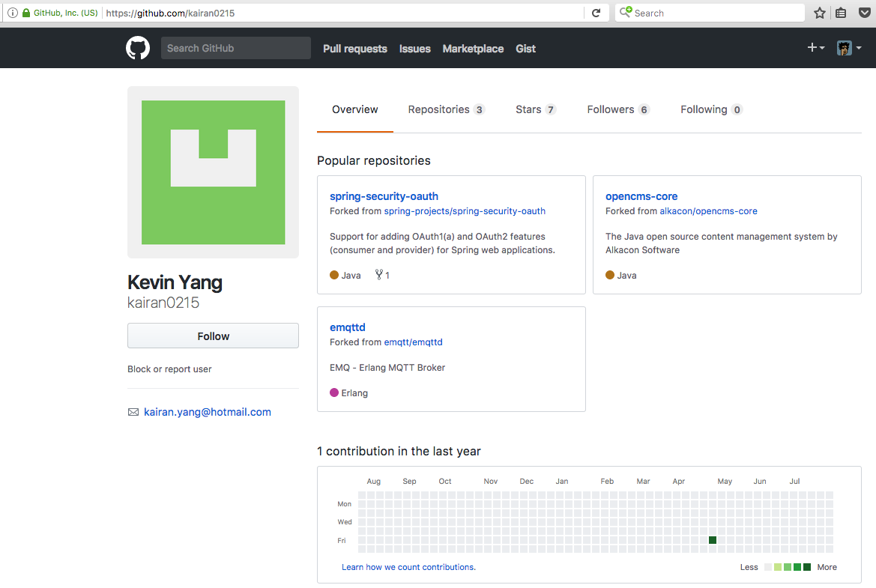Image resolution: width=876 pixels, height=588 pixels.
Task: Click the lightest gray legend square
Action: 767,567
